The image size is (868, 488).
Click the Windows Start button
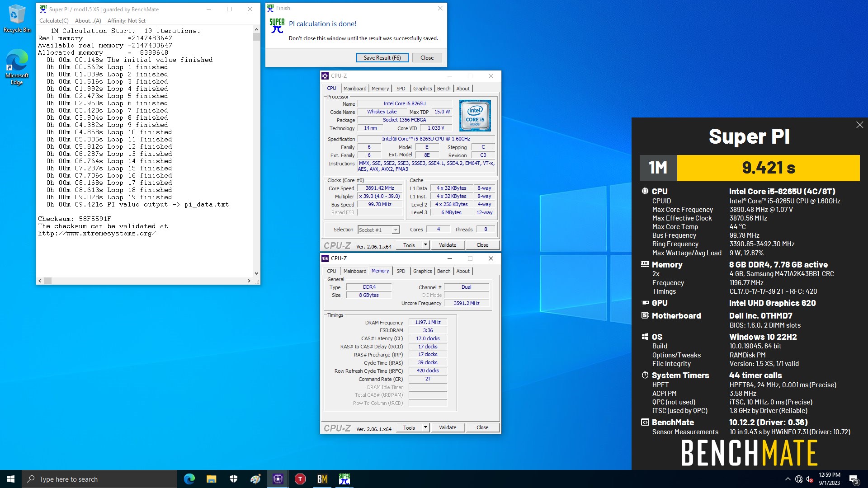pyautogui.click(x=11, y=479)
